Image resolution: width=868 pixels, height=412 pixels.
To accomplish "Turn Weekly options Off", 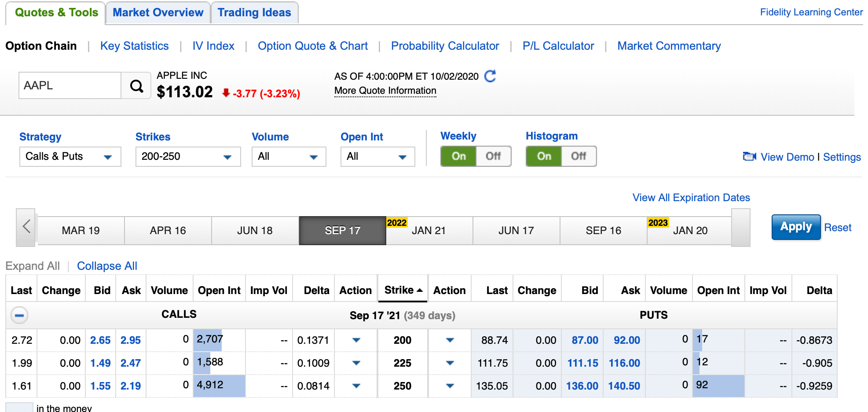I will 493,156.
